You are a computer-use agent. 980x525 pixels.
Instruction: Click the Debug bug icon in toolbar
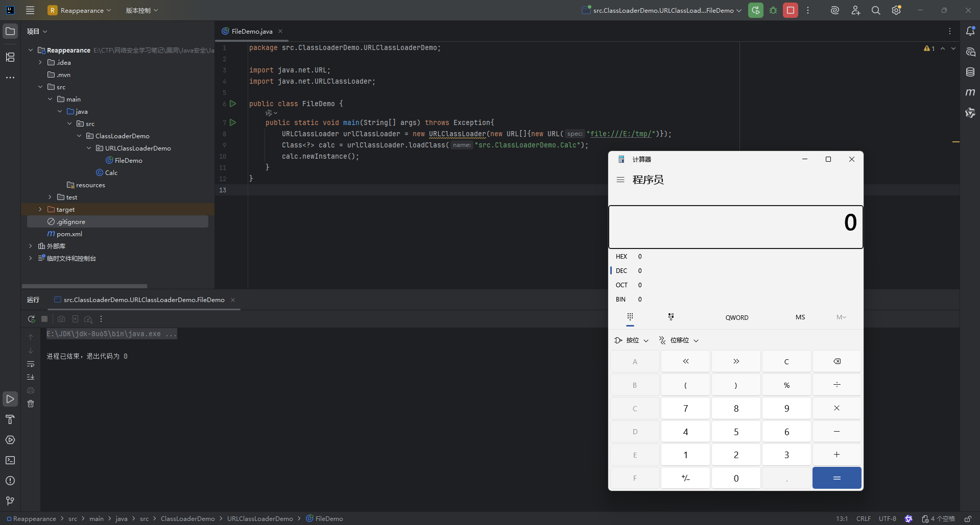pyautogui.click(x=773, y=10)
